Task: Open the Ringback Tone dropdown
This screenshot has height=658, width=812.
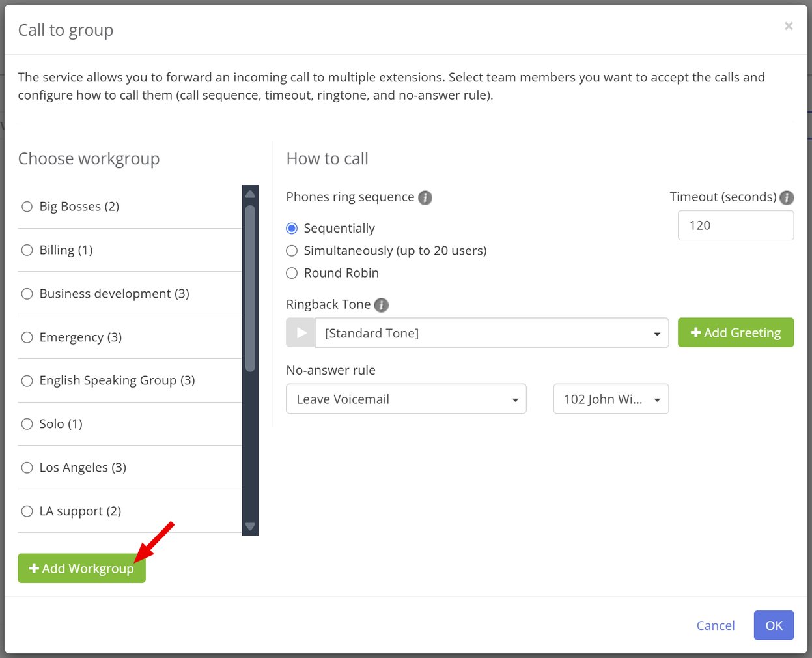Action: coord(492,333)
